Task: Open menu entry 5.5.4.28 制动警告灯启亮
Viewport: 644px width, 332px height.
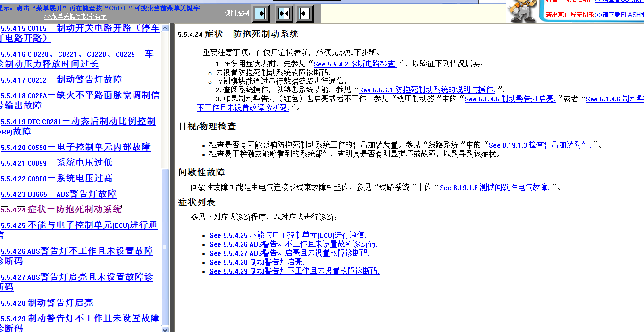Action: [47, 303]
